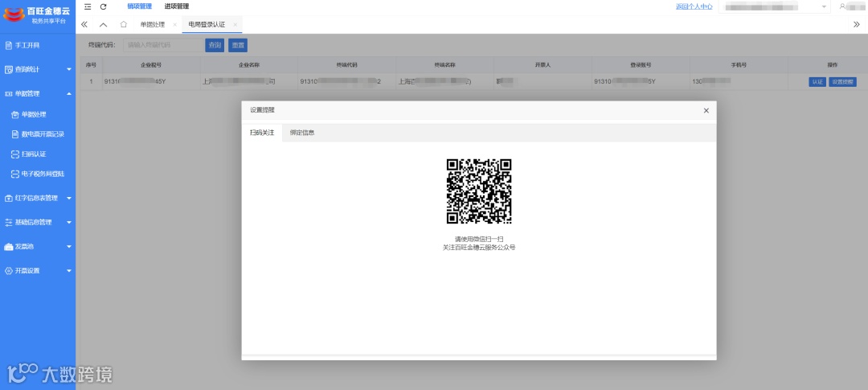Collapse the 单据管理 sidebar menu
The image size is (868, 390).
pos(38,93)
